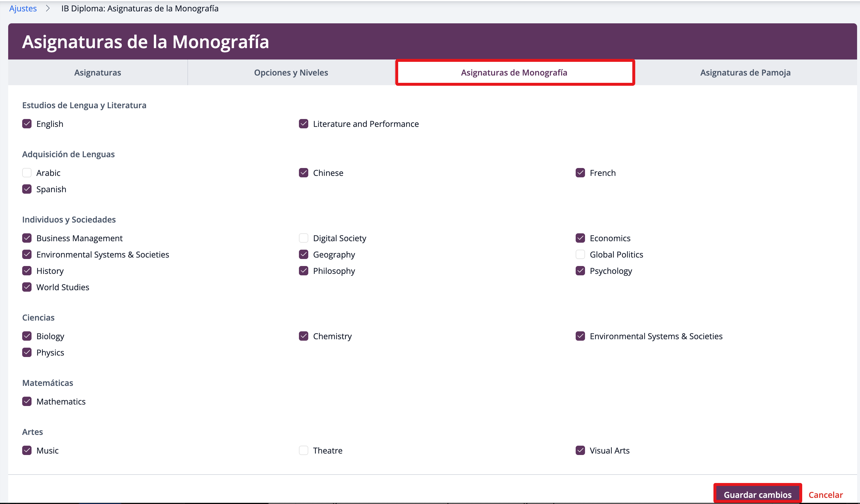Image resolution: width=860 pixels, height=504 pixels.
Task: Uncheck the French language checkbox
Action: [x=580, y=173]
